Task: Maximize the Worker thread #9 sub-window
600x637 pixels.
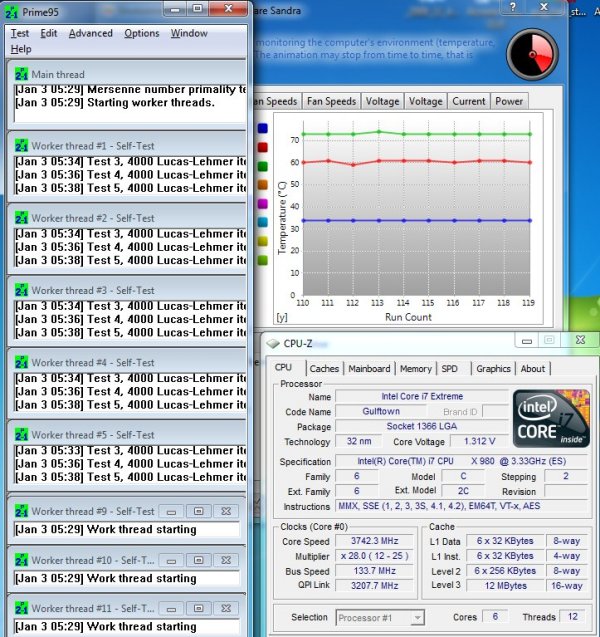Action: (198, 511)
